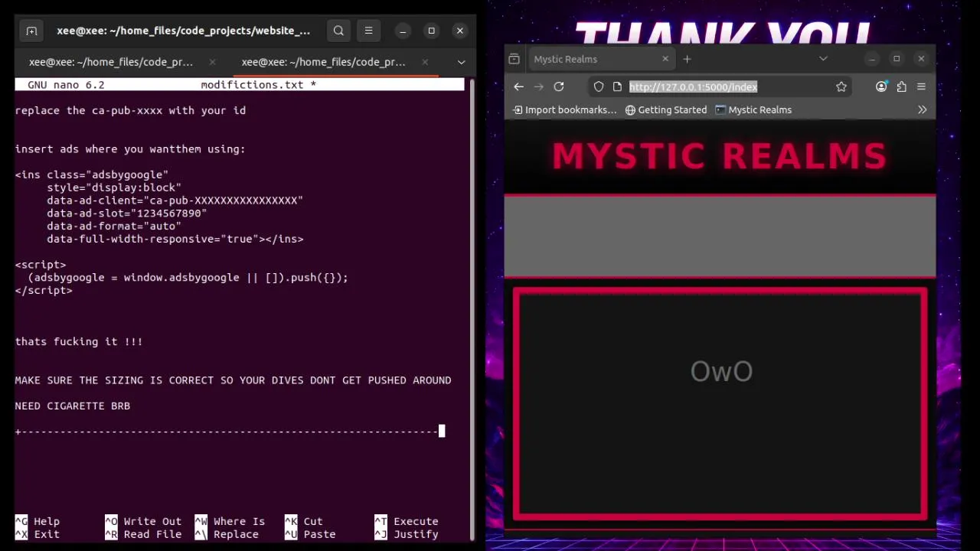Click the 'MAKE SURE THE SIZING IS CORRECT' line
Screen dimensions: 980x551
(x=233, y=380)
